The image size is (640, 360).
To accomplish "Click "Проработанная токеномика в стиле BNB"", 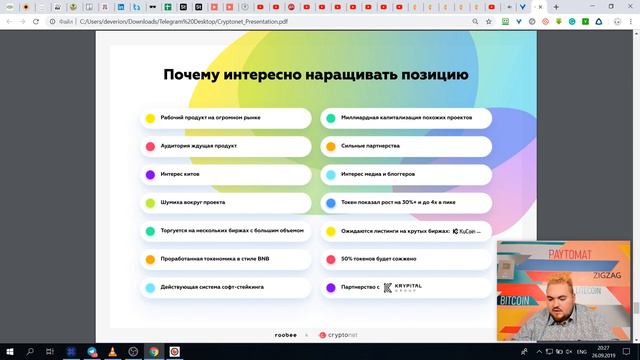I will (x=215, y=259).
